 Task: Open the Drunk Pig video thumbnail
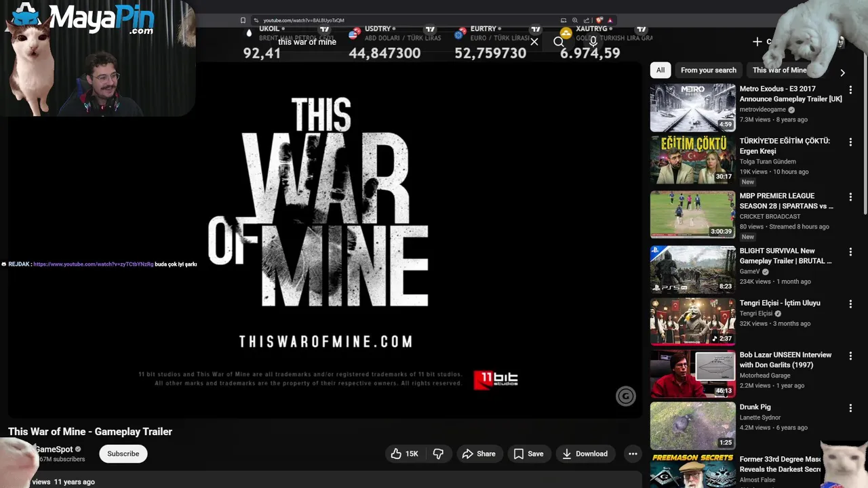pyautogui.click(x=692, y=426)
